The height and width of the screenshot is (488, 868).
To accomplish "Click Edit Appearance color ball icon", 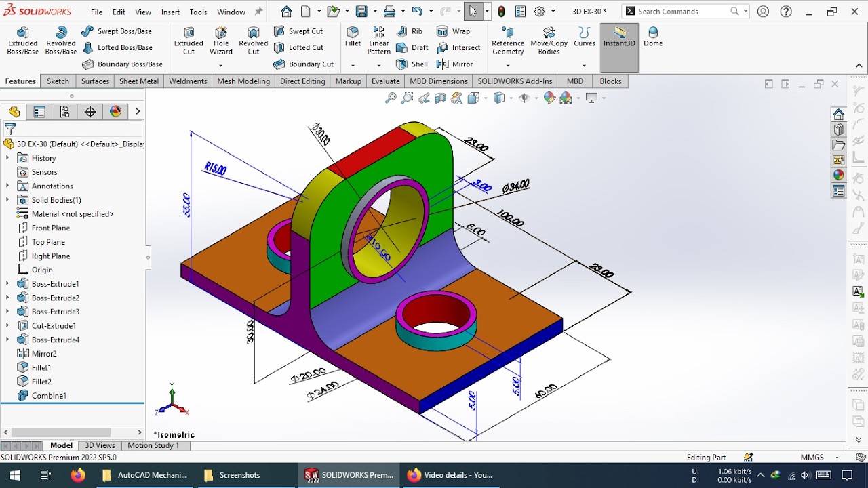I will coord(550,98).
